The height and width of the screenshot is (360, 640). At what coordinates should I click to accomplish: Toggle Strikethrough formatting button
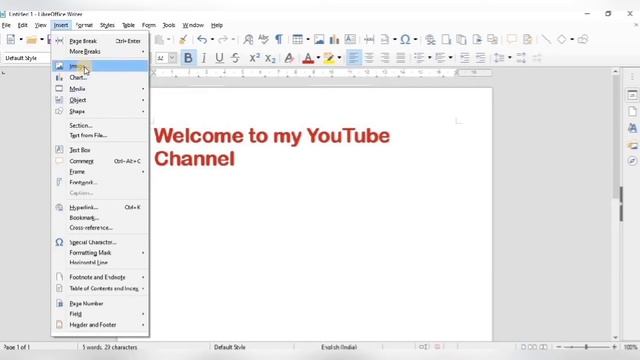[x=236, y=58]
